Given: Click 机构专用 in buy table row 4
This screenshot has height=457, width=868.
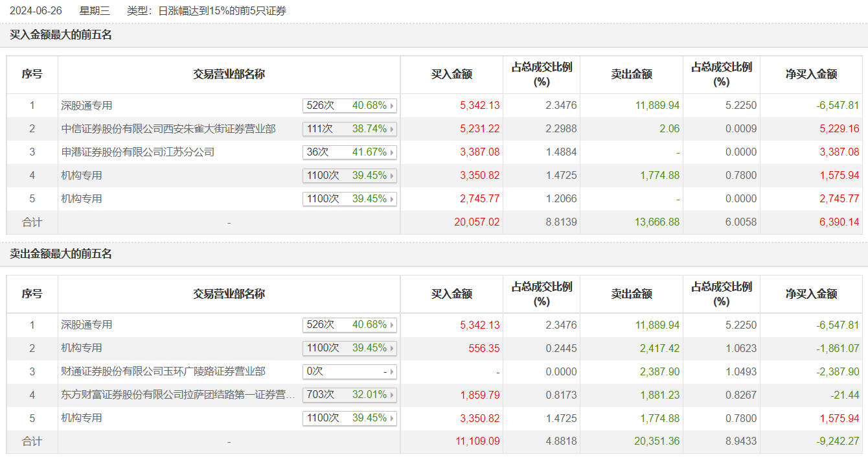Looking at the screenshot, I should coord(82,176).
